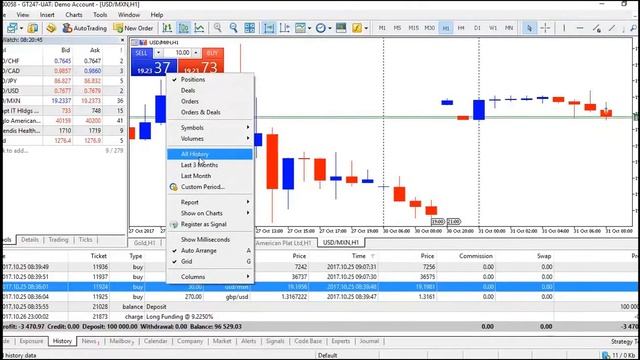Switch chart to line chart style
Screen dimensions: 640x360
click(199, 28)
